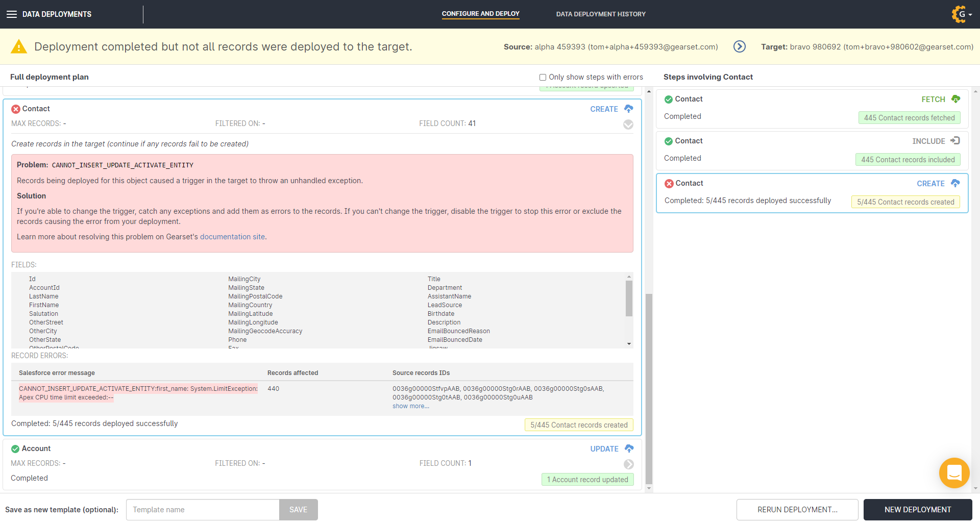Open the orange chat support widget
The height and width of the screenshot is (524, 980).
point(954,473)
